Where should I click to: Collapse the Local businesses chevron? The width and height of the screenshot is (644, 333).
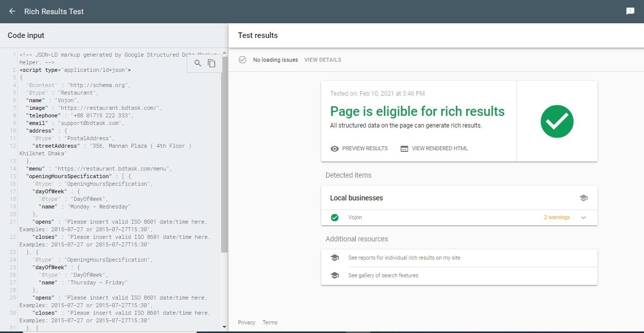click(x=583, y=217)
